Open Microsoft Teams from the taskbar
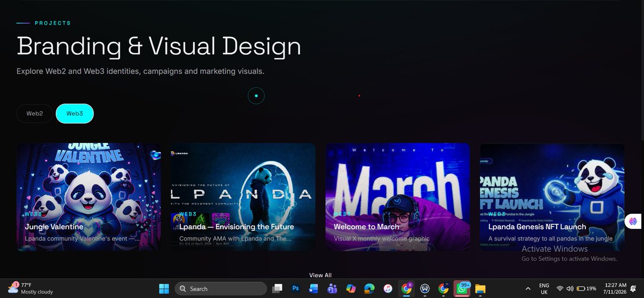This screenshot has width=644, height=298. click(x=332, y=289)
